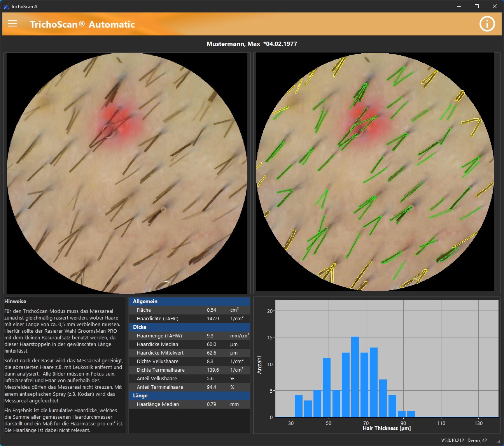Collapse the Dicke section
The width and height of the screenshot is (504, 446).
189,327
